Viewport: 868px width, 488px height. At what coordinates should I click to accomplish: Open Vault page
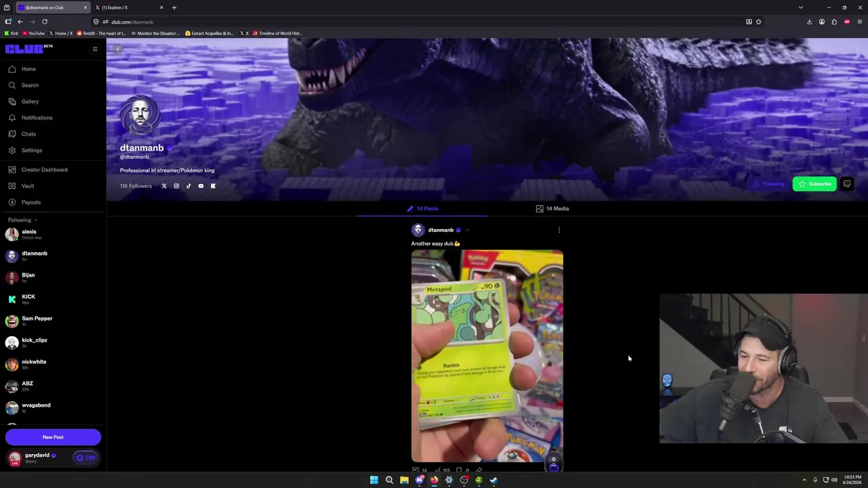pos(21,186)
